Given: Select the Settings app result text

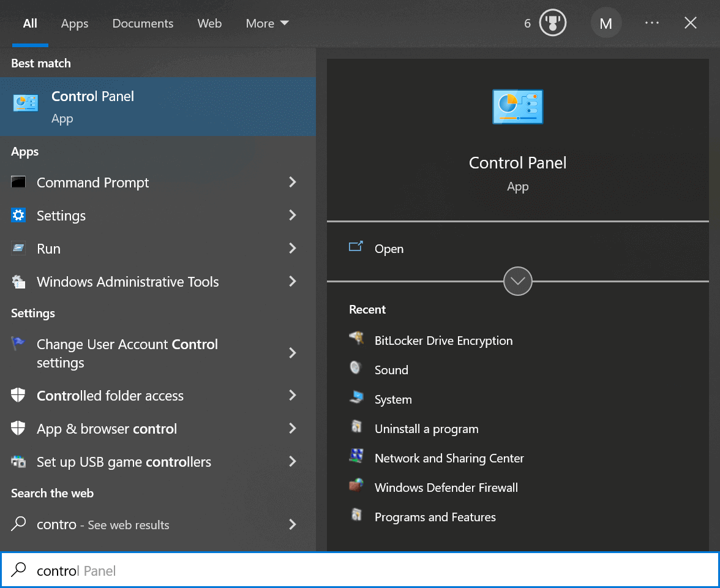Looking at the screenshot, I should click(61, 216).
